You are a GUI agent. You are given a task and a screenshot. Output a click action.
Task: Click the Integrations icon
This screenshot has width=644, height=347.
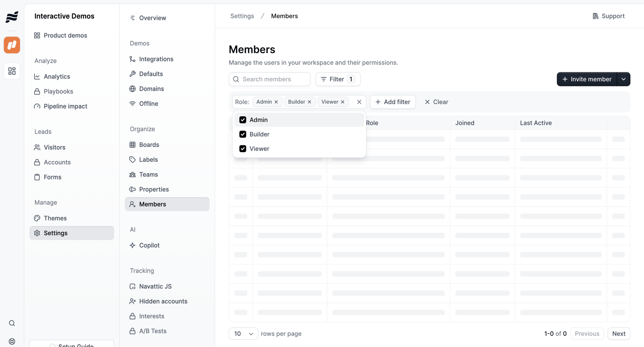click(132, 59)
